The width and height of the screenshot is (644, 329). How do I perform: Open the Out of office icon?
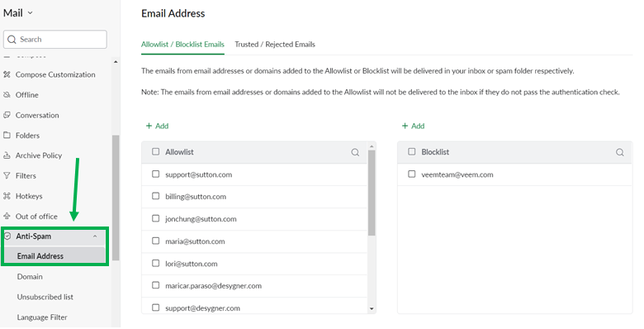coord(7,216)
